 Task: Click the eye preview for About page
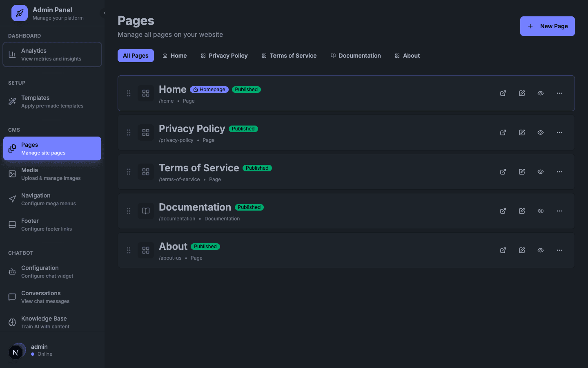click(x=540, y=250)
